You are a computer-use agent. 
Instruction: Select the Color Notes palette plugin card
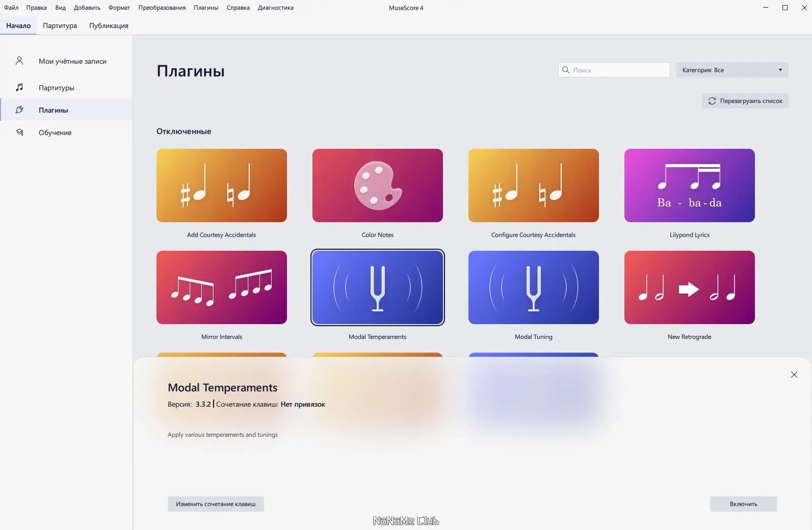377,185
